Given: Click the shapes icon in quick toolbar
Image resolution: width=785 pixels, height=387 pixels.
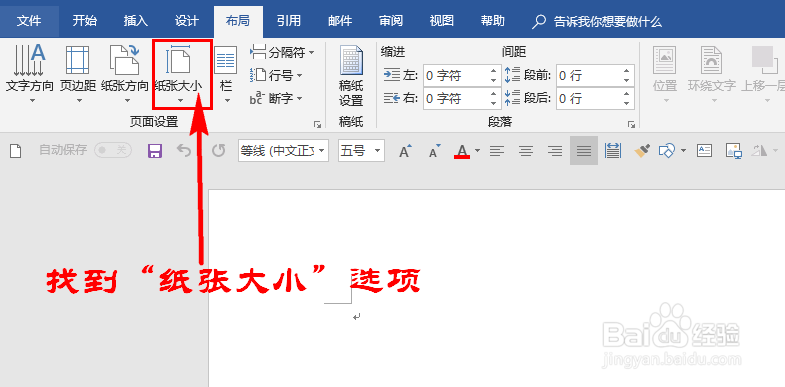Looking at the screenshot, I should pyautogui.click(x=667, y=150).
